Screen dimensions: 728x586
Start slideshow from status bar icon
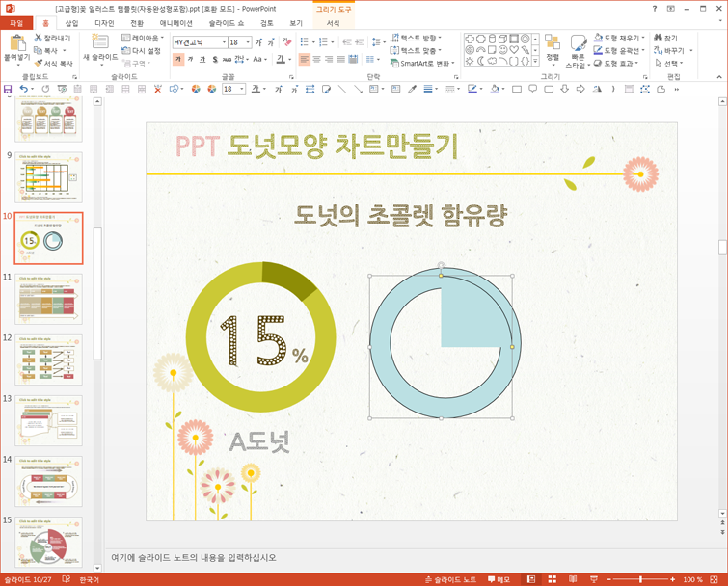(x=594, y=579)
